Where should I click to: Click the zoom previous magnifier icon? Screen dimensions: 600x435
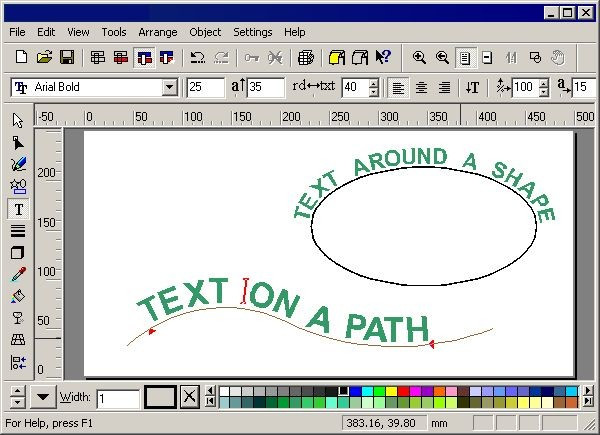tap(442, 58)
